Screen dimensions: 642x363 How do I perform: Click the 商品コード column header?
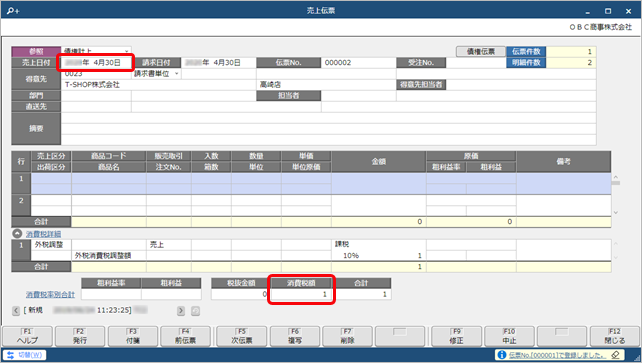[109, 156]
